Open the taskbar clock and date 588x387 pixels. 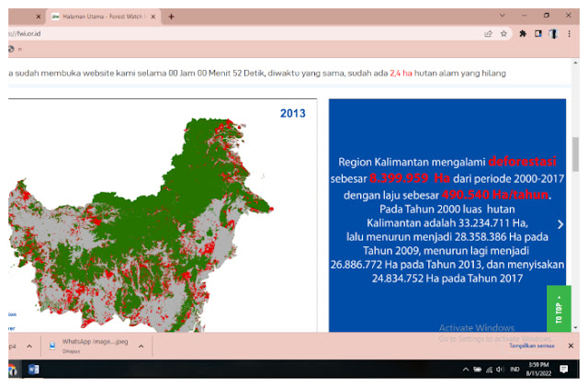pyautogui.click(x=538, y=370)
